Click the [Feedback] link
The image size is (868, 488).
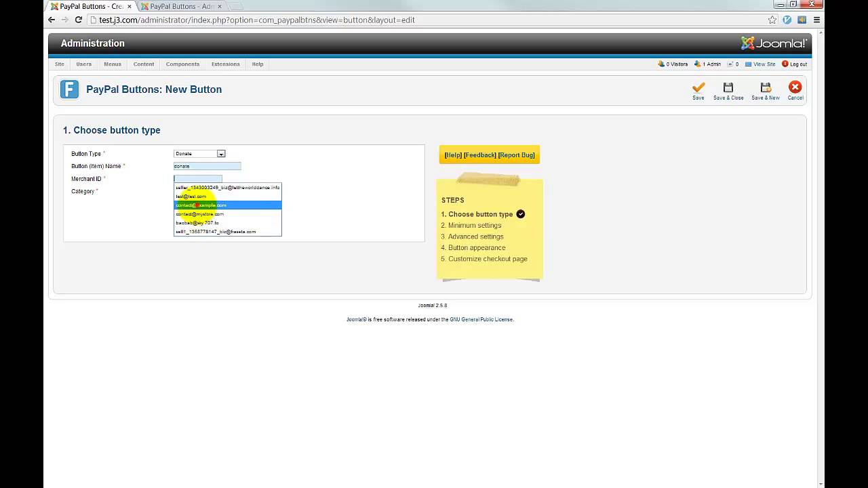coord(480,155)
